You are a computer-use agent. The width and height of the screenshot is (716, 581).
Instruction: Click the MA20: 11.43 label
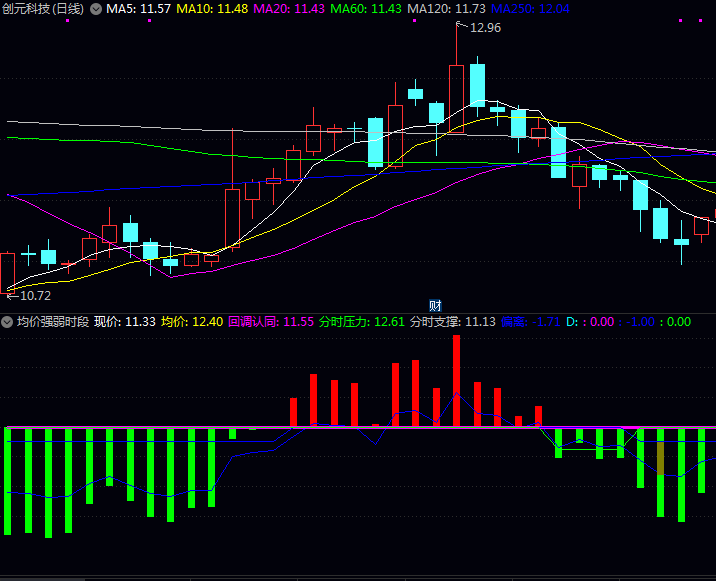[x=289, y=9]
